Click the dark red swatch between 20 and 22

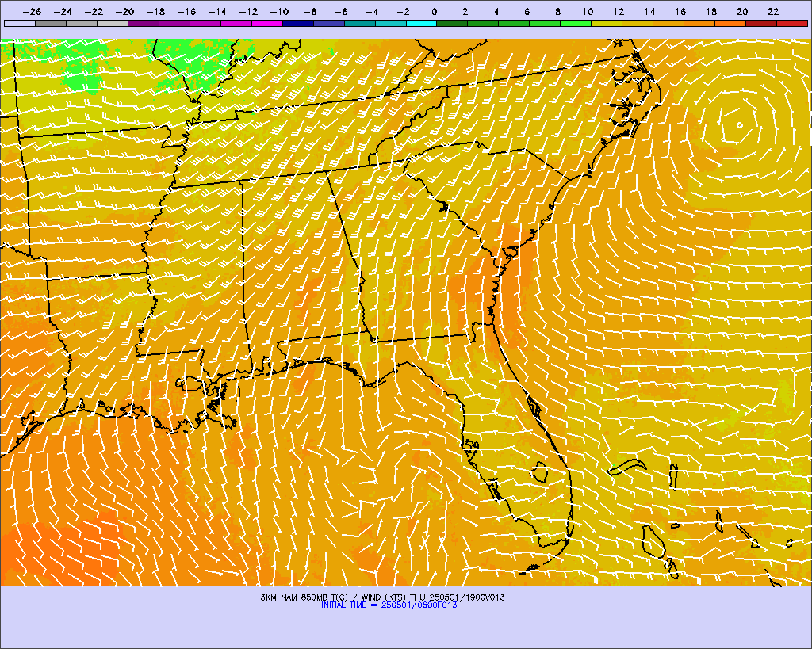(x=761, y=23)
